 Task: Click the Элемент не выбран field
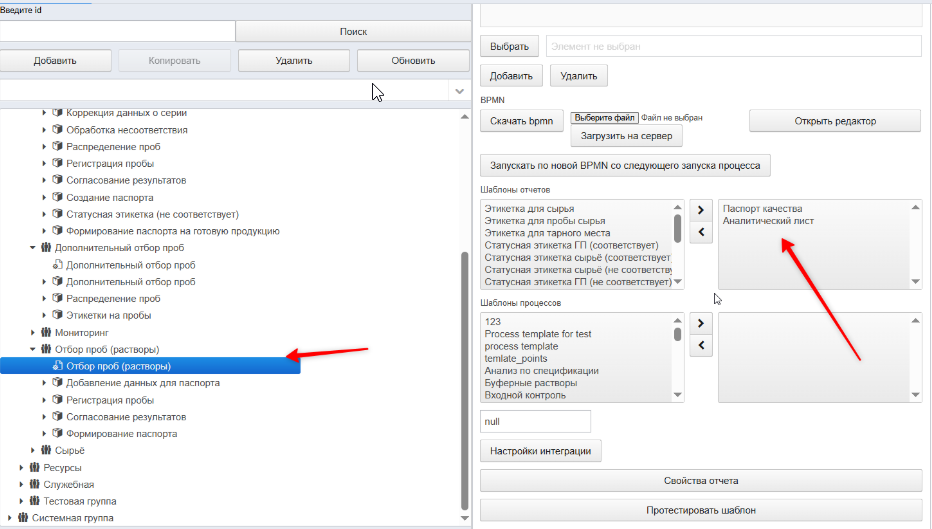(733, 46)
